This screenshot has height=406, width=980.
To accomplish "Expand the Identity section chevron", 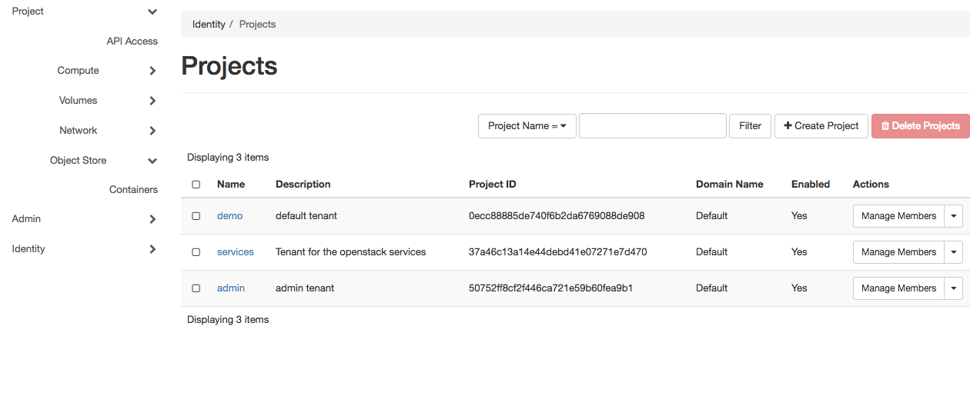I will pos(152,249).
